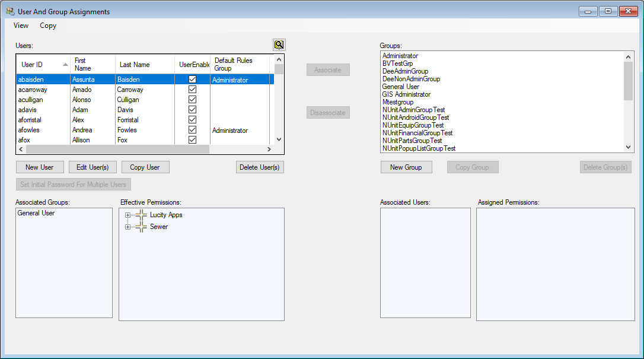Click the Copy User button
644x359 pixels.
[145, 167]
